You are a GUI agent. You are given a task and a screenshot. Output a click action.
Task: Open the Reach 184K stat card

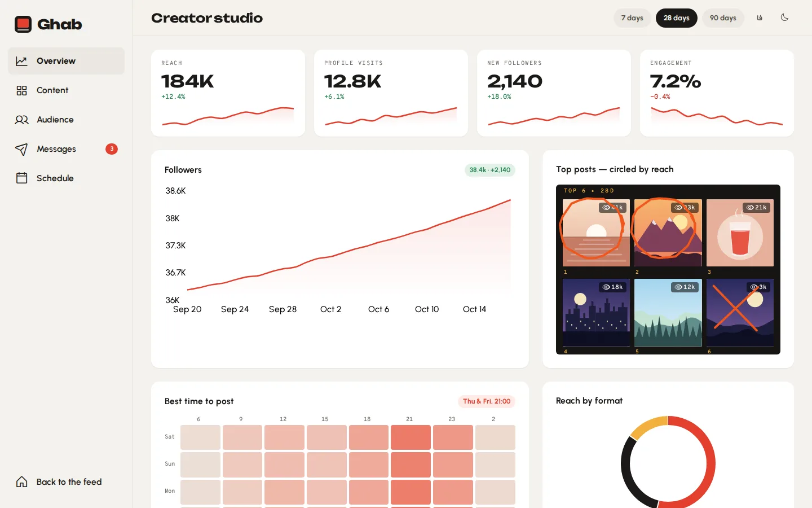[228, 93]
